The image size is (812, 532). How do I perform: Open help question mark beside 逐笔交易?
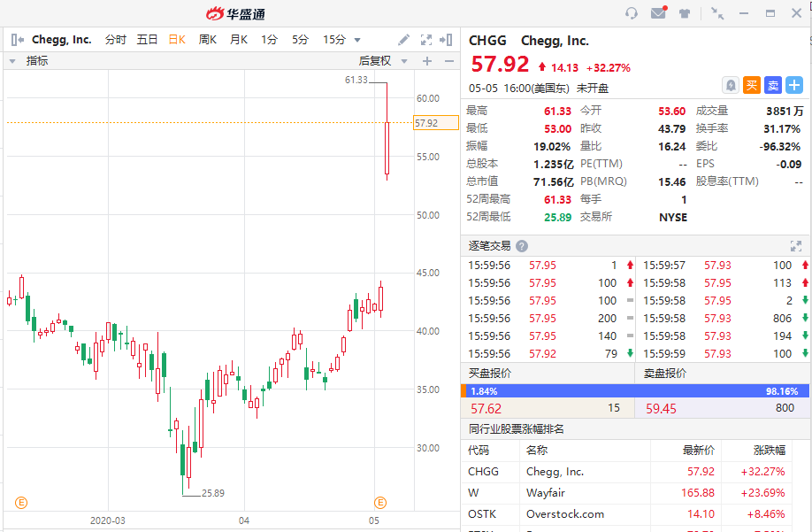point(522,246)
